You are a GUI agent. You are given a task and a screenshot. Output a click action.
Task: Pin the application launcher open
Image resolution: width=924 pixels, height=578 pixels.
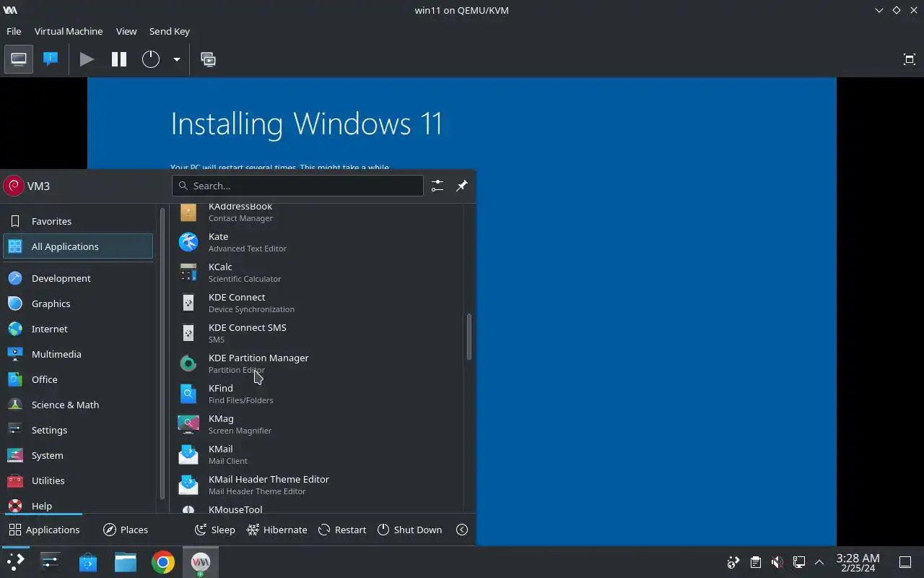(x=462, y=186)
